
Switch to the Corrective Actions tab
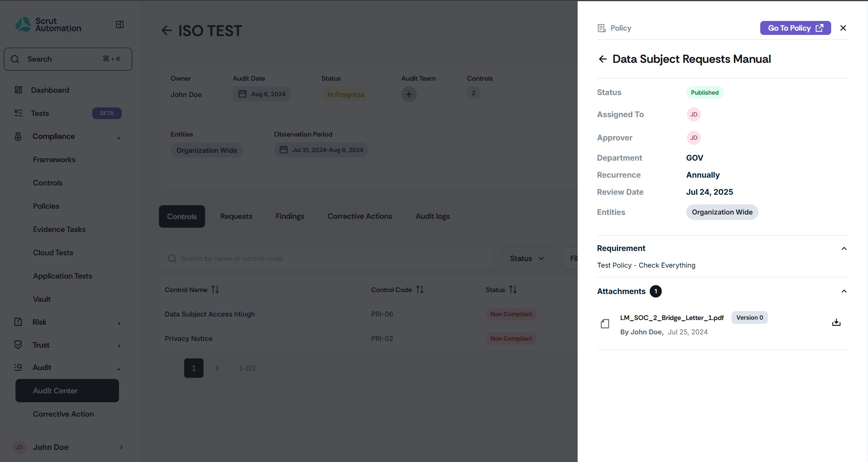tap(360, 216)
